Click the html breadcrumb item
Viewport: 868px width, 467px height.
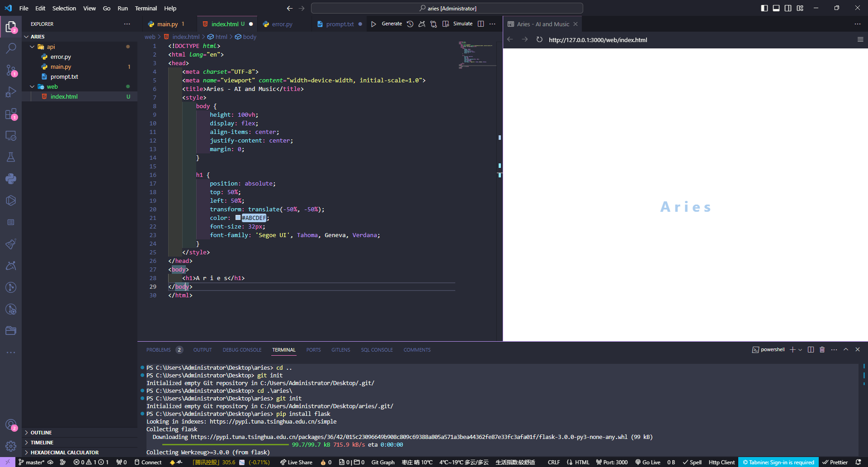(x=217, y=37)
